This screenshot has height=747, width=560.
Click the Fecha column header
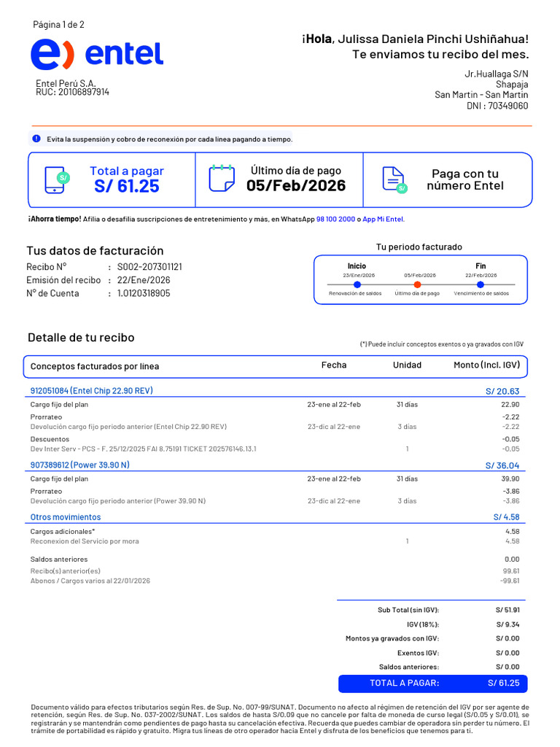pyautogui.click(x=334, y=365)
